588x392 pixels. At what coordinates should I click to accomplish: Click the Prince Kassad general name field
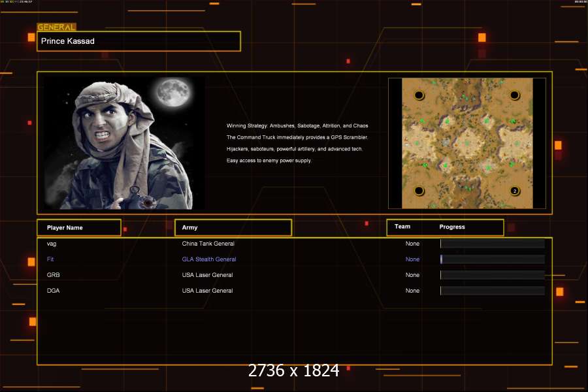tap(139, 41)
